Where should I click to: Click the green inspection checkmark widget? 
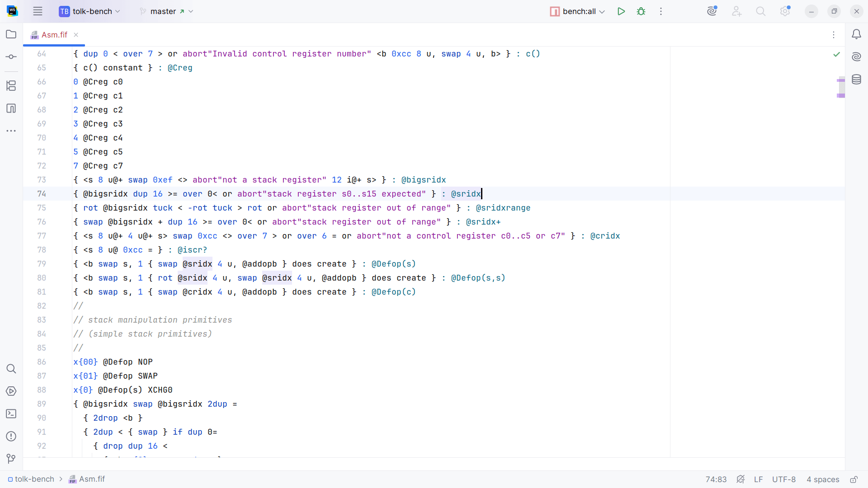[x=837, y=54]
